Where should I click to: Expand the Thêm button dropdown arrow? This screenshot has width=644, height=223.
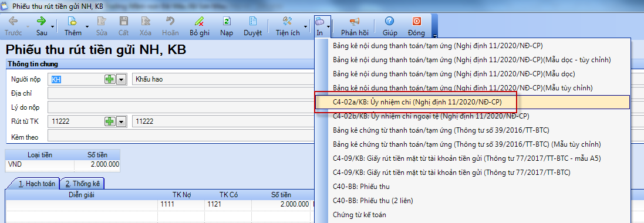coord(87,26)
